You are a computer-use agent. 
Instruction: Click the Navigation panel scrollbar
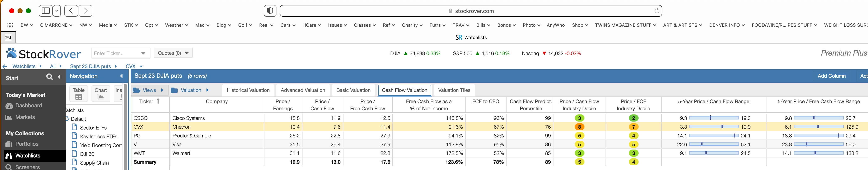point(125,126)
